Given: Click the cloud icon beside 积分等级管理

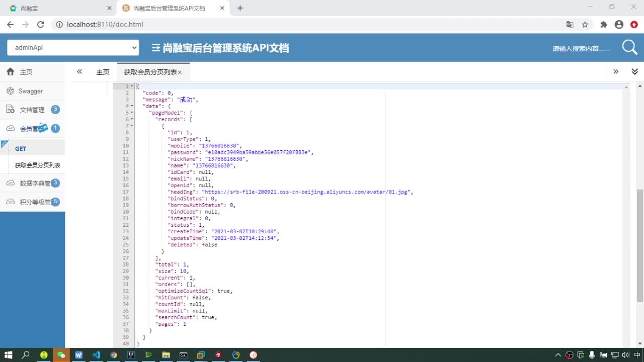Looking at the screenshot, I should (10, 202).
